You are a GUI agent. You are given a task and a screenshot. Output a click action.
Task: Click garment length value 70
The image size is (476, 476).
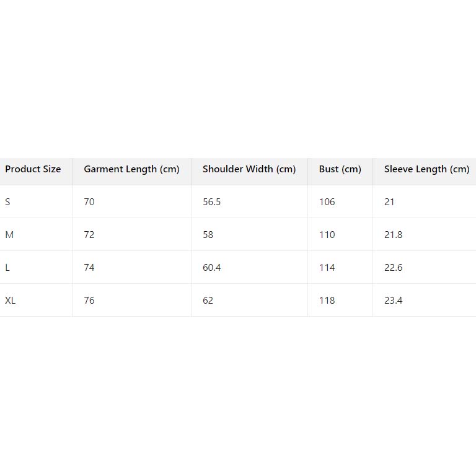[89, 202]
